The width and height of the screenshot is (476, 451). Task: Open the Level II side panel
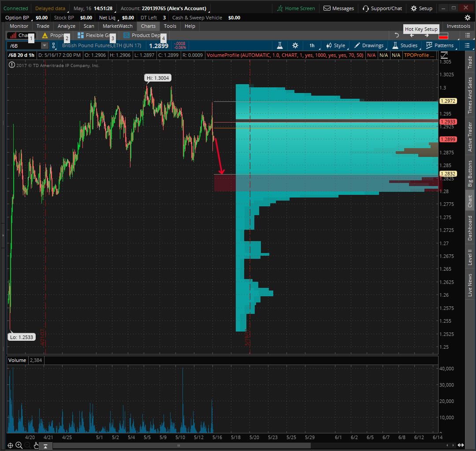click(x=470, y=257)
